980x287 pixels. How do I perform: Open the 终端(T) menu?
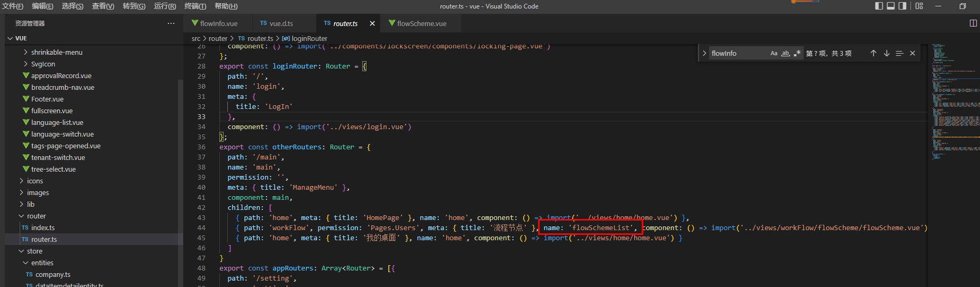[x=195, y=6]
